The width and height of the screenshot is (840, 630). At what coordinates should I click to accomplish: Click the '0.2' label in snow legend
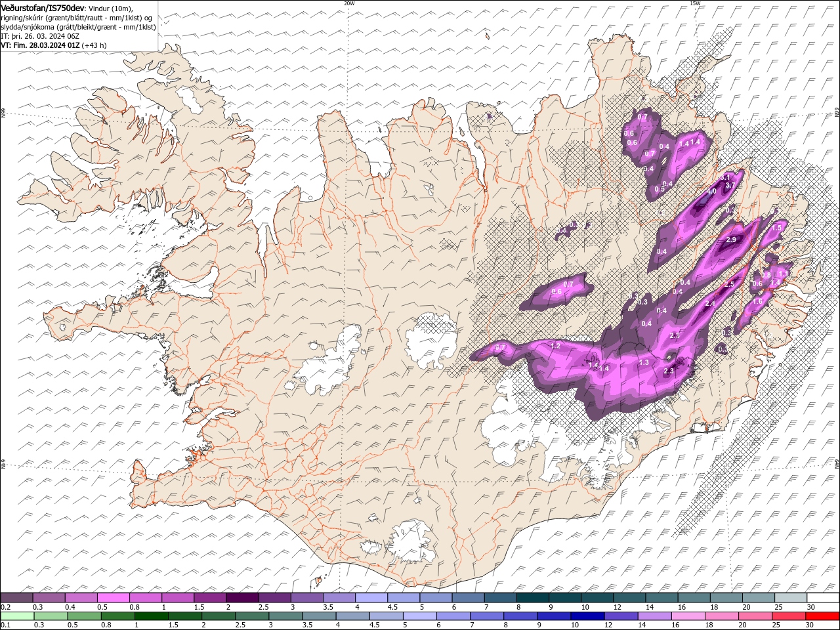(5, 607)
